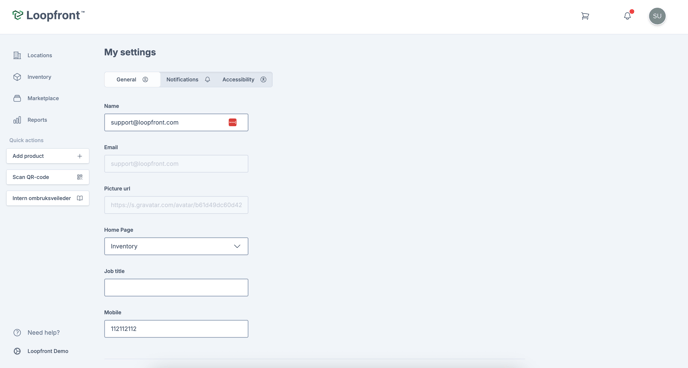The width and height of the screenshot is (688, 368).
Task: Click the Loopfront logo
Action: point(48,15)
